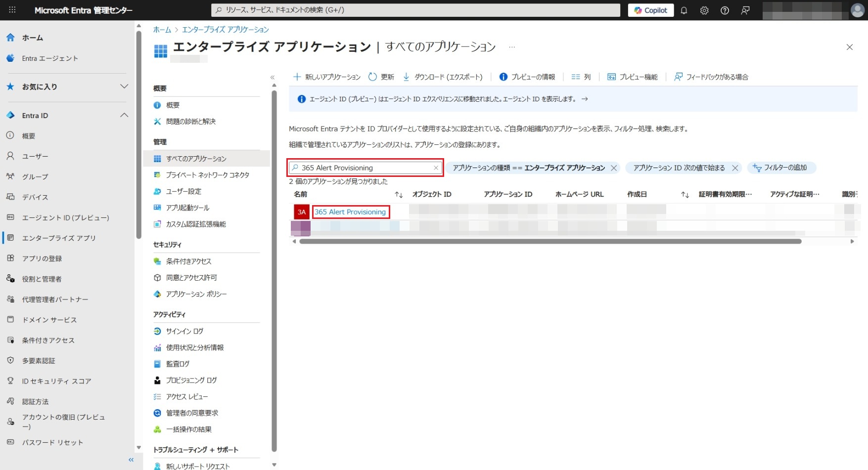The height and width of the screenshot is (470, 868).
Task: Remove the application ID filter chip
Action: coord(735,168)
